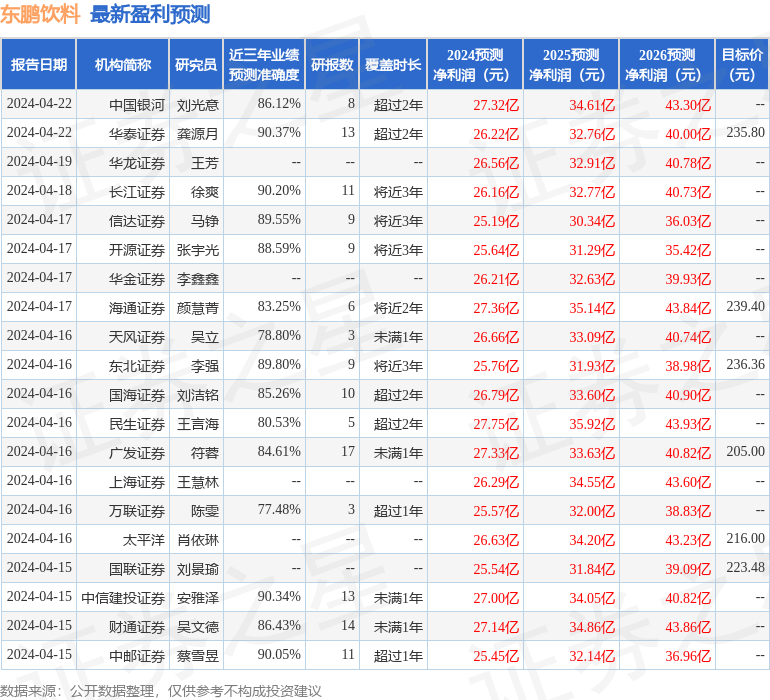
Task: Click target price 205.00
Action: click(x=745, y=451)
